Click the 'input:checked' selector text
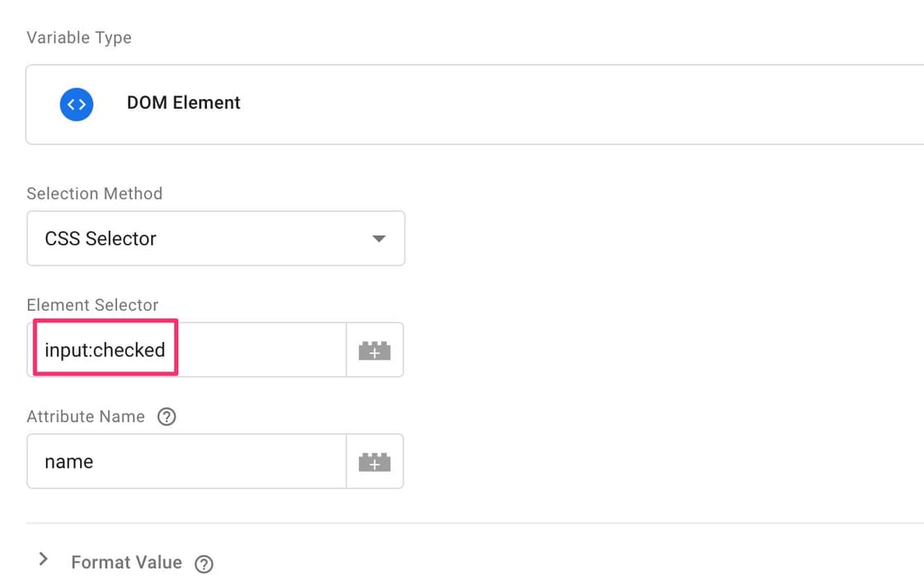 (x=105, y=350)
